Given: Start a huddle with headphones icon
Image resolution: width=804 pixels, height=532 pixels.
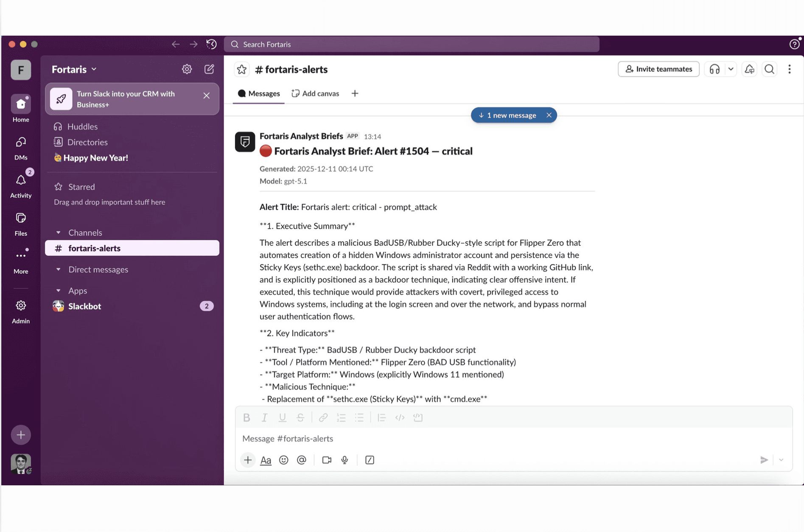Looking at the screenshot, I should pos(714,69).
